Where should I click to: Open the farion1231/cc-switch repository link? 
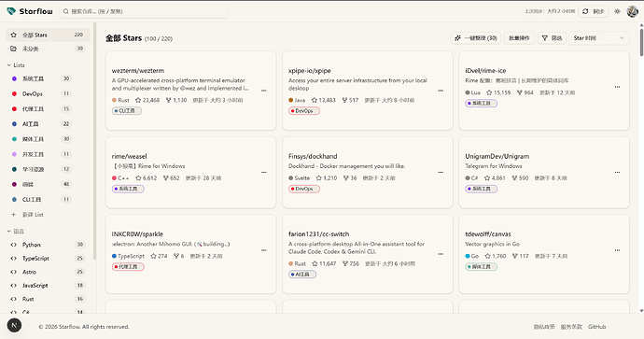click(318, 234)
